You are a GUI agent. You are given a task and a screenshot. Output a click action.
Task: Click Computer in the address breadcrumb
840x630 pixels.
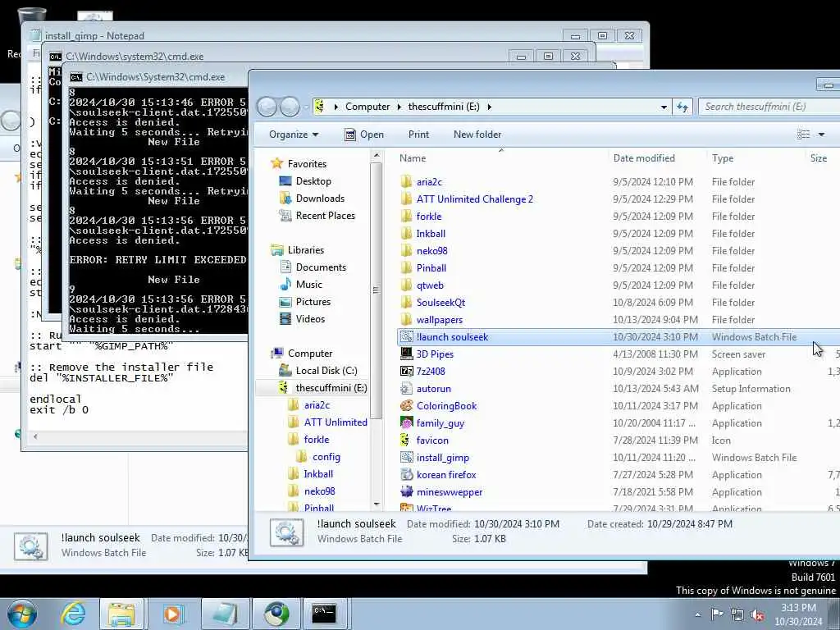click(367, 107)
